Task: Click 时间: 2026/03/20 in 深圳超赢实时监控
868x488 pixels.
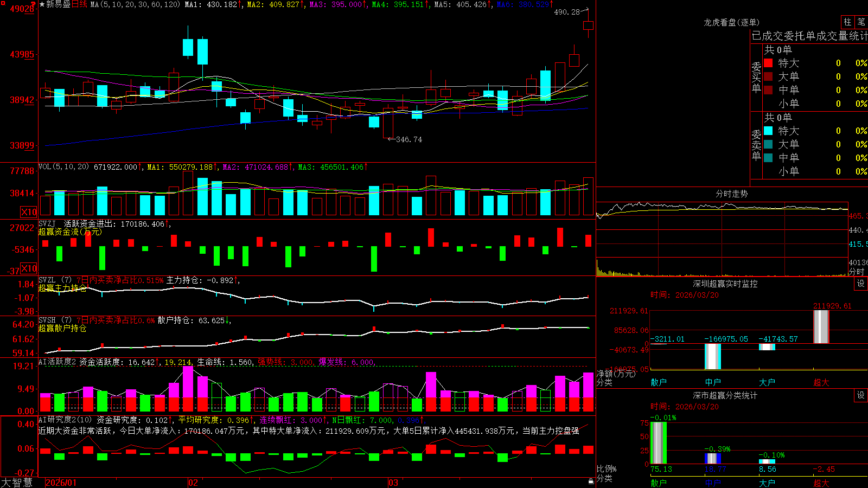Action: [x=685, y=295]
